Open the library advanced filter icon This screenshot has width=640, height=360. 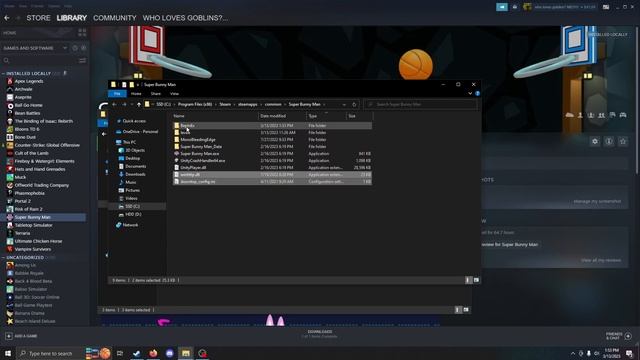coord(82,60)
